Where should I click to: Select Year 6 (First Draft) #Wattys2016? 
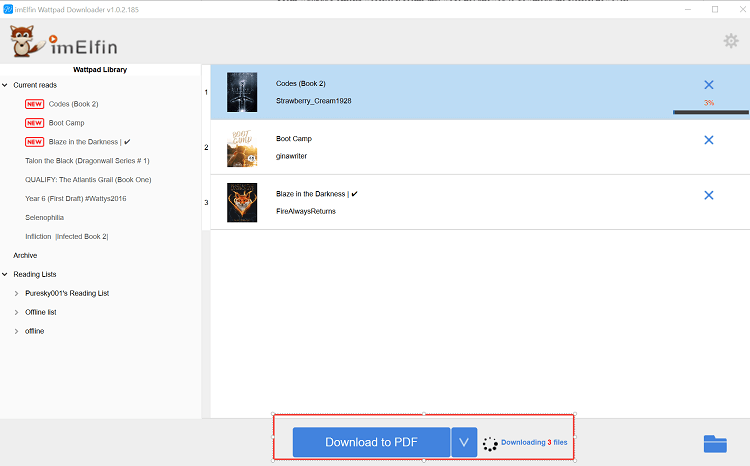76,199
